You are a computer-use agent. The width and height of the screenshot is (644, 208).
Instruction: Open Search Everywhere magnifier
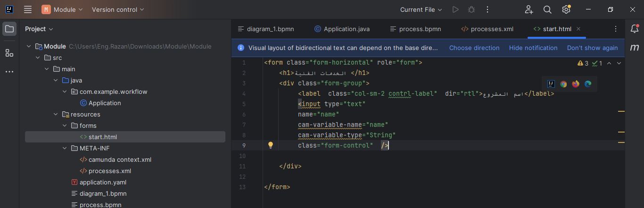click(547, 9)
